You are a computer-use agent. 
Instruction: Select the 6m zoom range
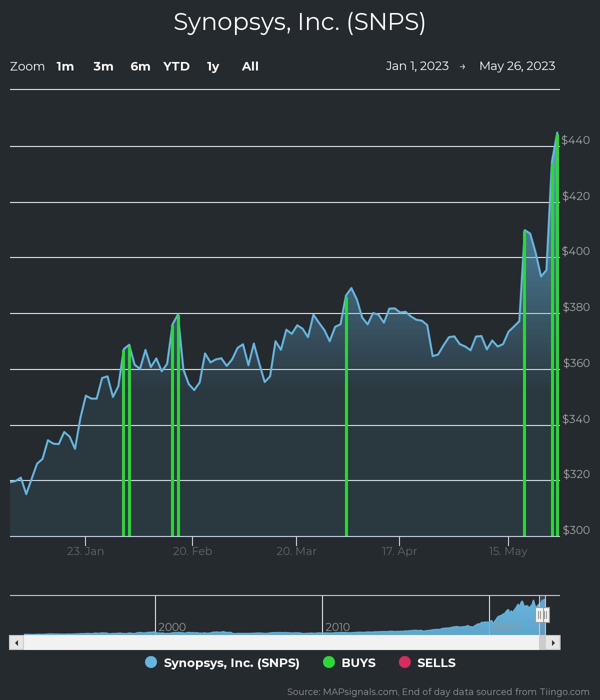coord(140,66)
